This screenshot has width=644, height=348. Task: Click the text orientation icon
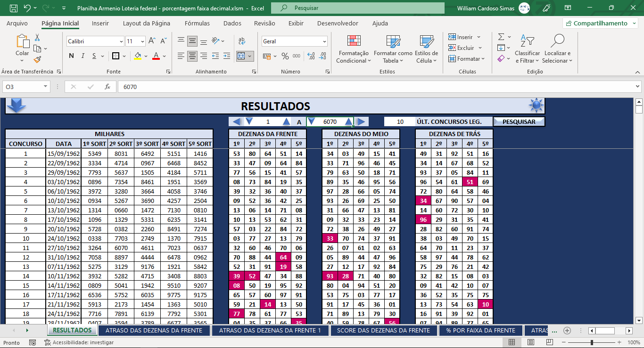tap(216, 41)
